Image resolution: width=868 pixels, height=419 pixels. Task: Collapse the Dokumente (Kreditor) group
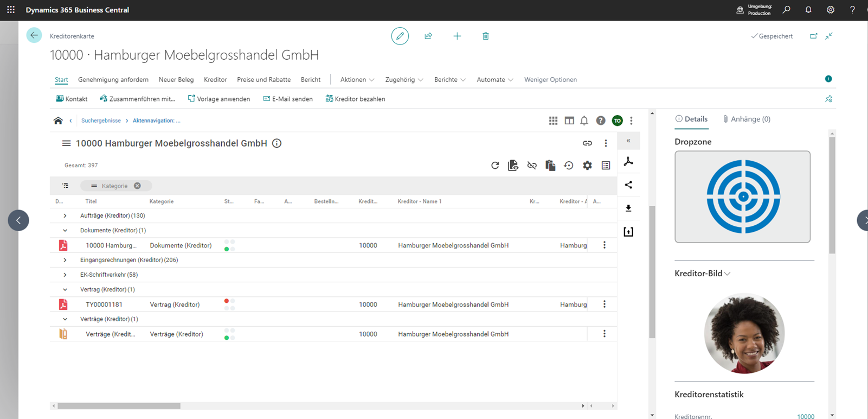coord(65,230)
